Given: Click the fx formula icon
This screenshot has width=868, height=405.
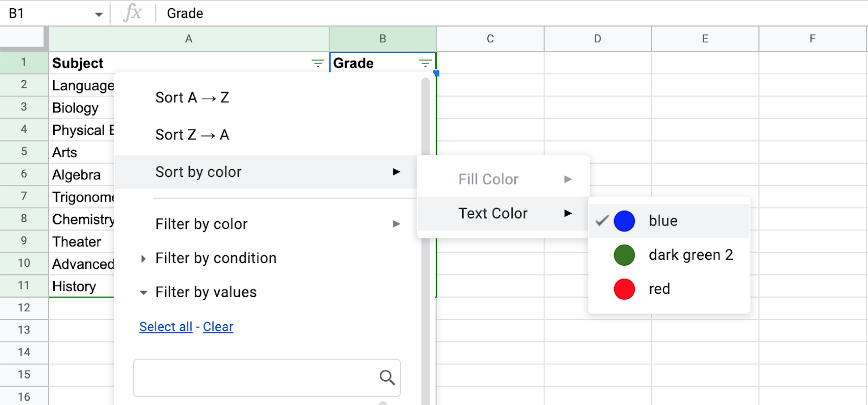Looking at the screenshot, I should 132,13.
